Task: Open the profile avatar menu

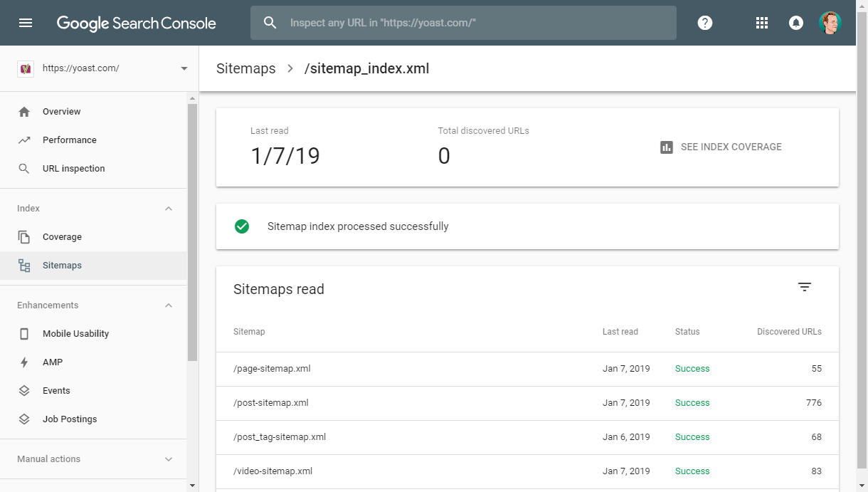Action: (x=830, y=22)
